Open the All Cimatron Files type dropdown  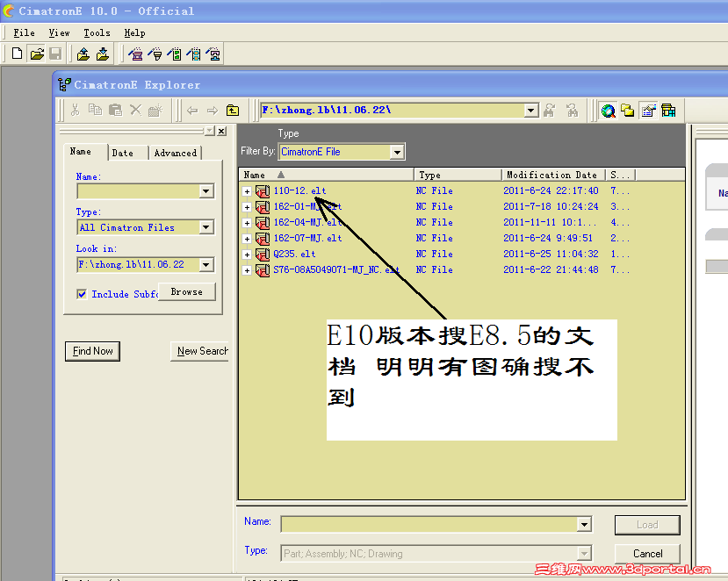pyautogui.click(x=206, y=227)
